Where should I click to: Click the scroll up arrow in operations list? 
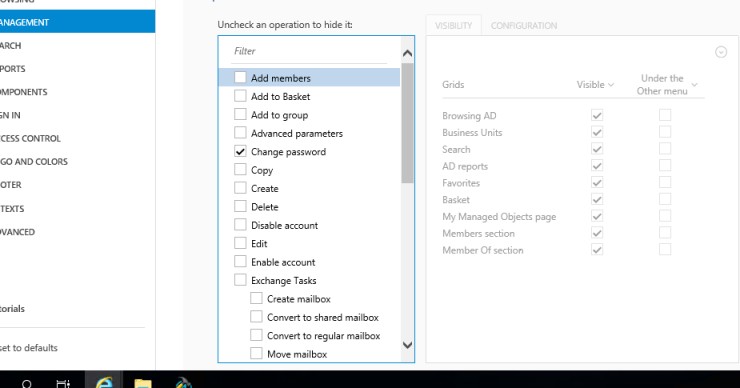tap(407, 53)
